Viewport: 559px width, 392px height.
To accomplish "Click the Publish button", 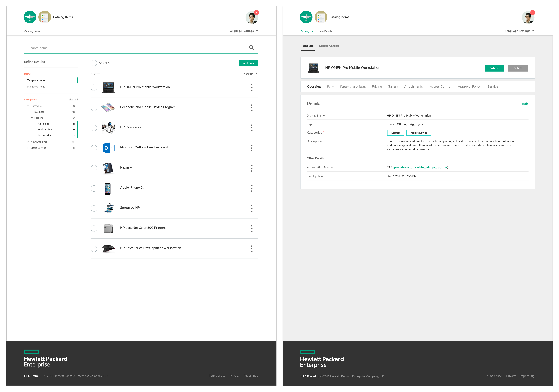I will [494, 68].
